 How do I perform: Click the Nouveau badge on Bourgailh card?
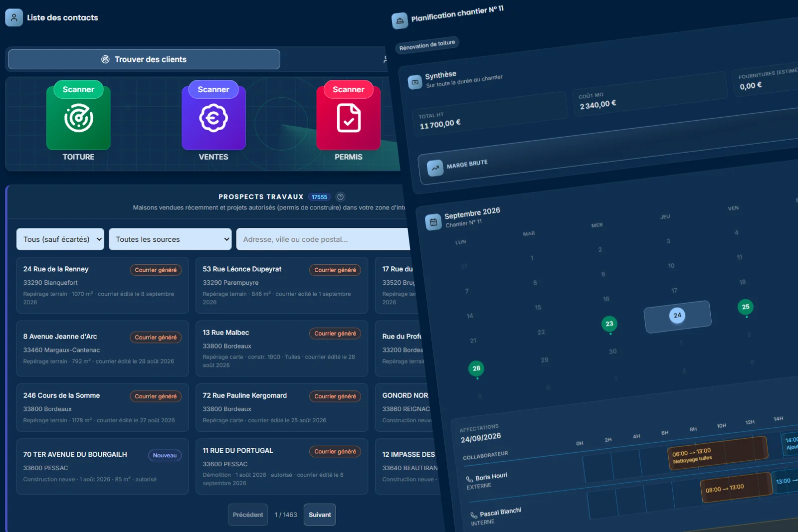click(x=165, y=455)
